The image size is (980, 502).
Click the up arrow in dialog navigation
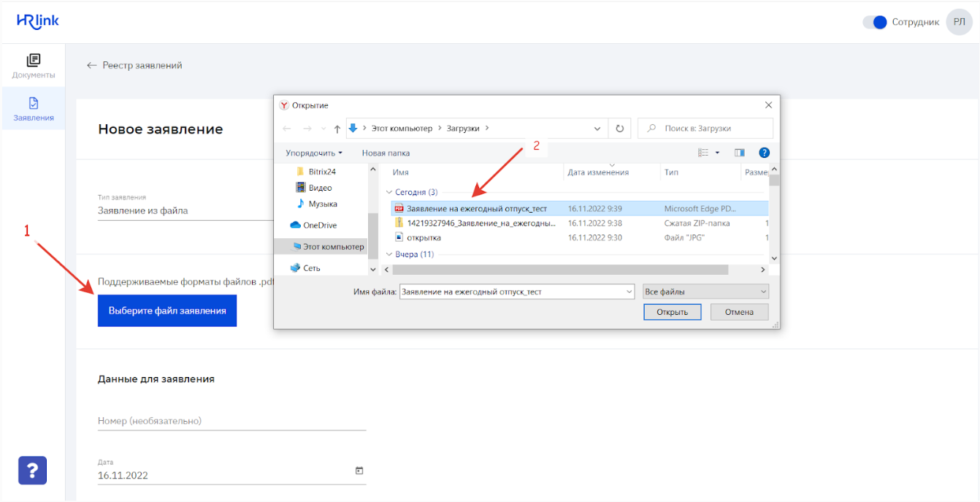[x=337, y=129]
